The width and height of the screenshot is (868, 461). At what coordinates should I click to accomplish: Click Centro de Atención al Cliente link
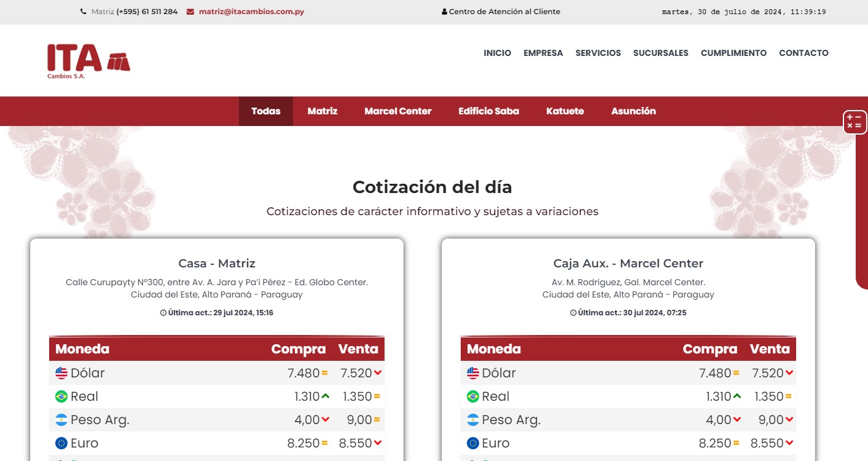tap(504, 12)
